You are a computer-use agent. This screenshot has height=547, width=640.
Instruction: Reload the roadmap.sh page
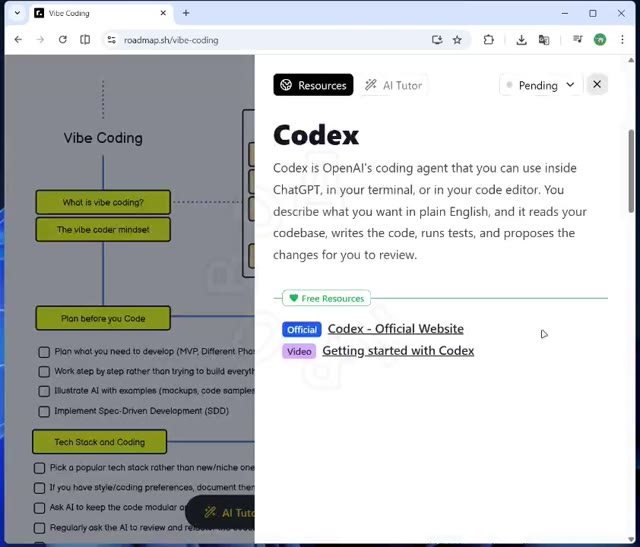(x=62, y=40)
